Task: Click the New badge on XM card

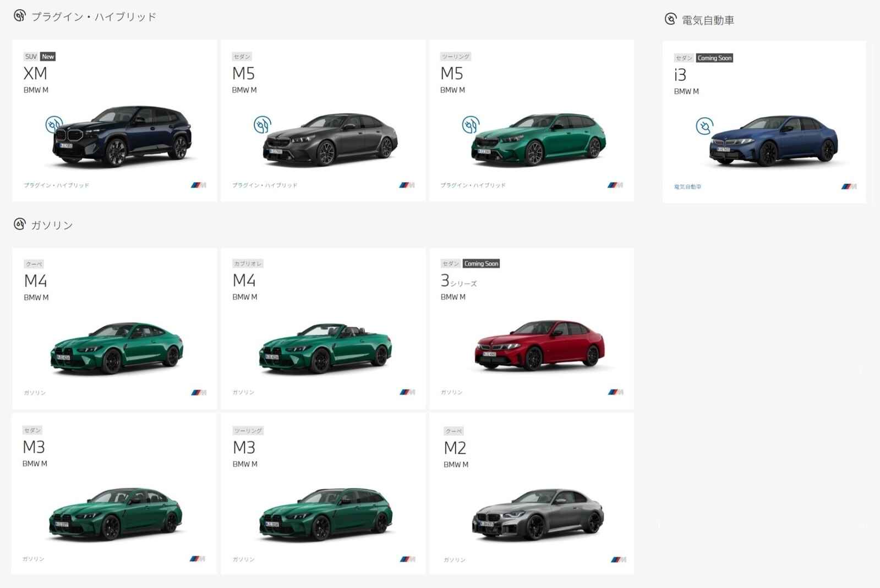Action: click(x=48, y=57)
